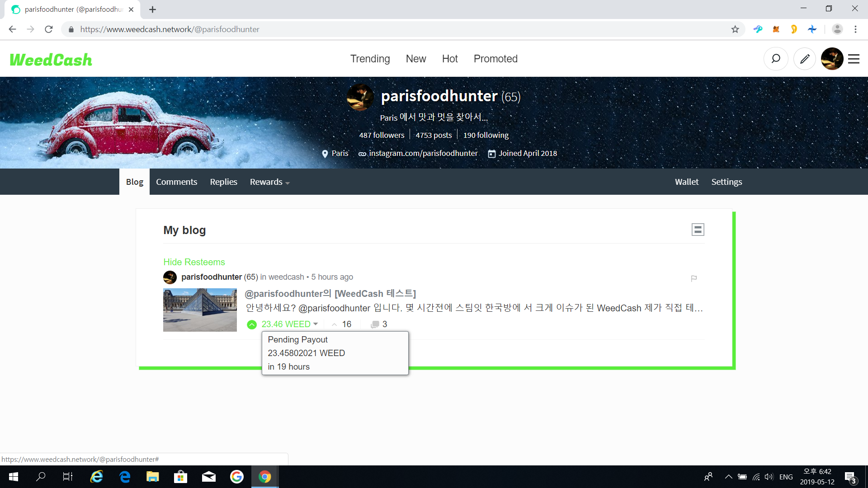The image size is (868, 488).
Task: Click the MetaMask fox extension icon
Action: (776, 29)
